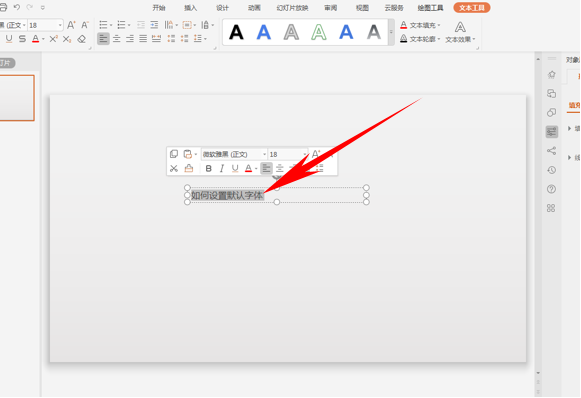
Task: Click the redo arrow in the quick access bar
Action: (30, 7)
